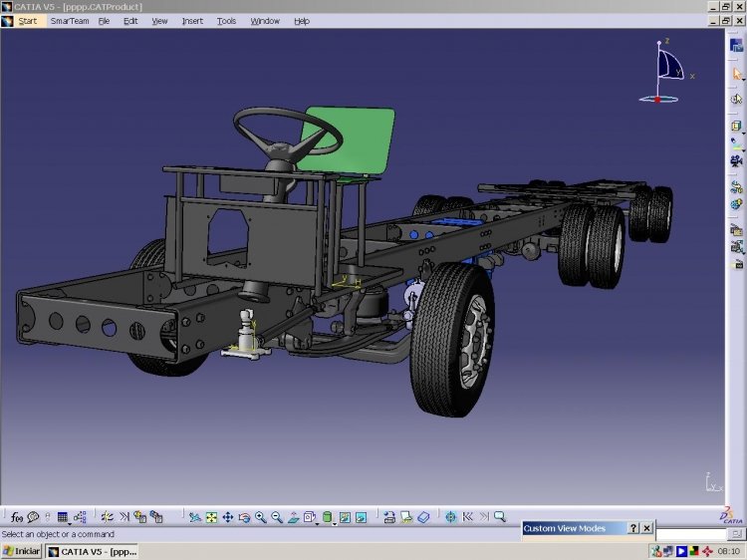Screen dimensions: 747x560
Task: Click the second arrow icon on right toolbar
Action: pyautogui.click(x=736, y=99)
